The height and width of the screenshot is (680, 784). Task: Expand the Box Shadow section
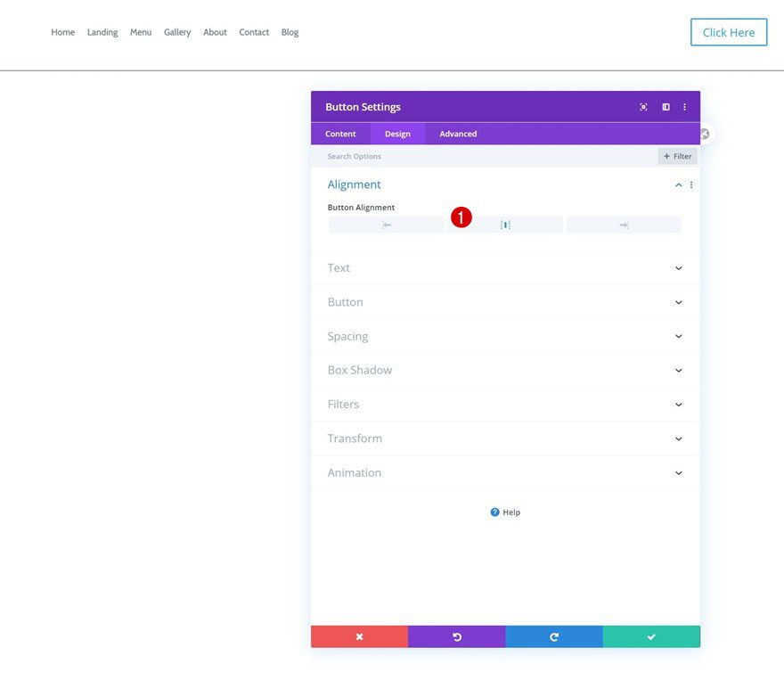click(x=504, y=370)
